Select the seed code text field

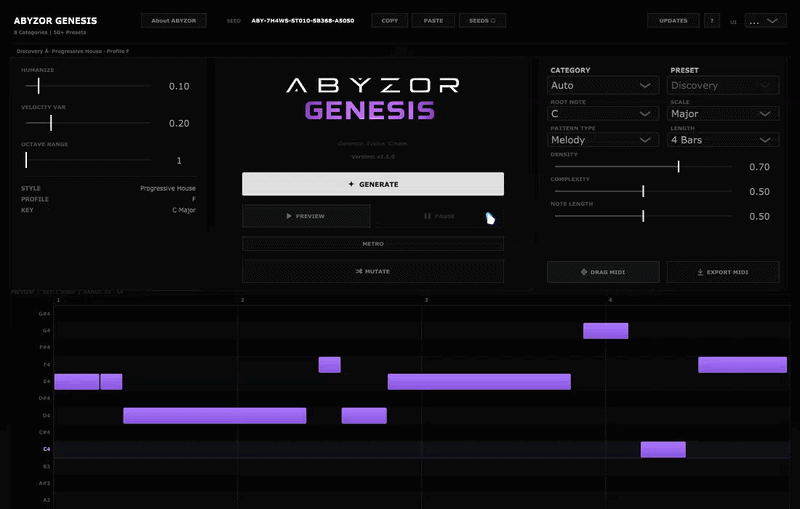coord(303,21)
